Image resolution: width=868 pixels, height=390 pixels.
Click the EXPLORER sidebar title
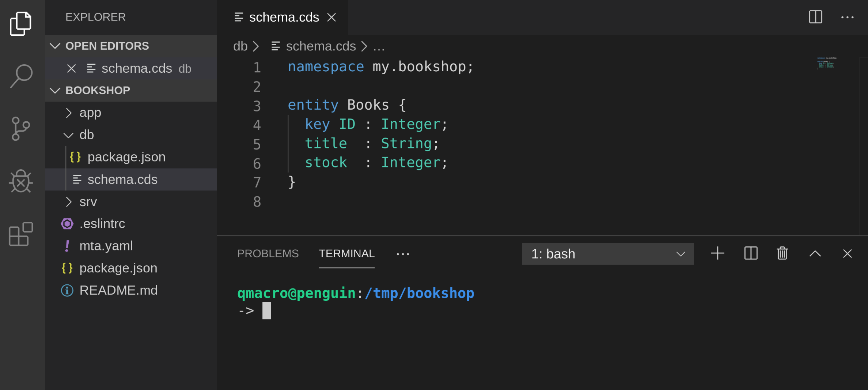coord(95,17)
